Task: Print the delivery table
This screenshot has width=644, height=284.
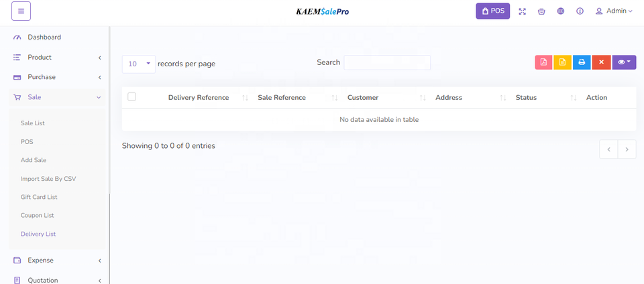Action: coord(582,62)
